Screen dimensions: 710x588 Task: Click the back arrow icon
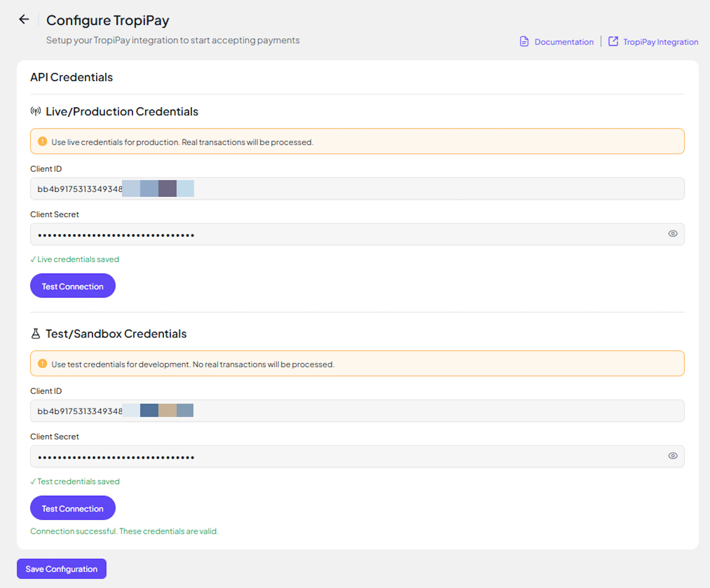click(24, 19)
